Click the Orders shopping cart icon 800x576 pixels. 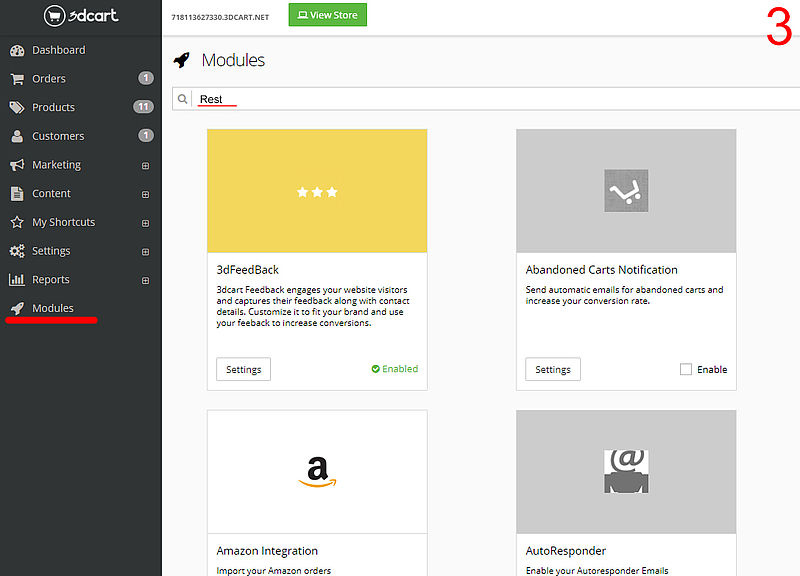pyautogui.click(x=17, y=79)
